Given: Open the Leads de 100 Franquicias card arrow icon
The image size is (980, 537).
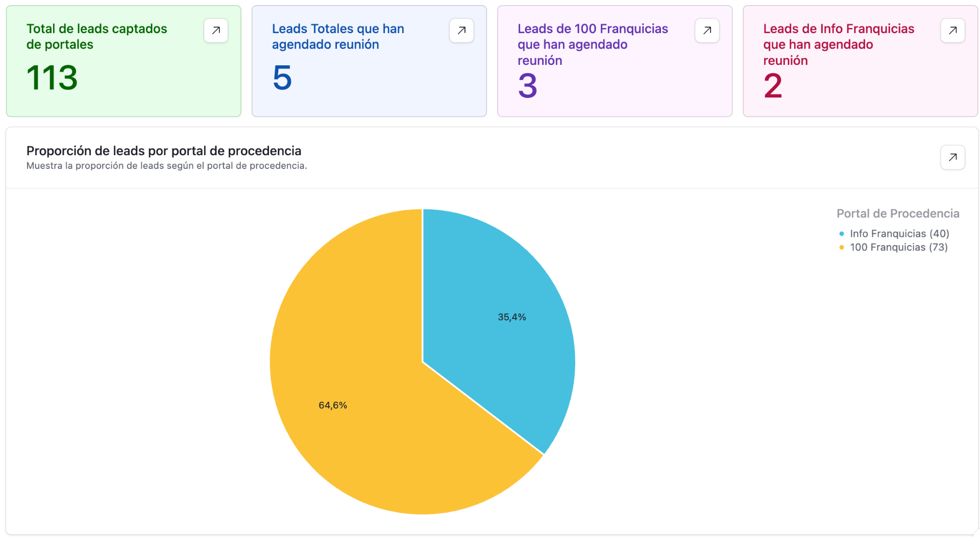Looking at the screenshot, I should (x=707, y=31).
